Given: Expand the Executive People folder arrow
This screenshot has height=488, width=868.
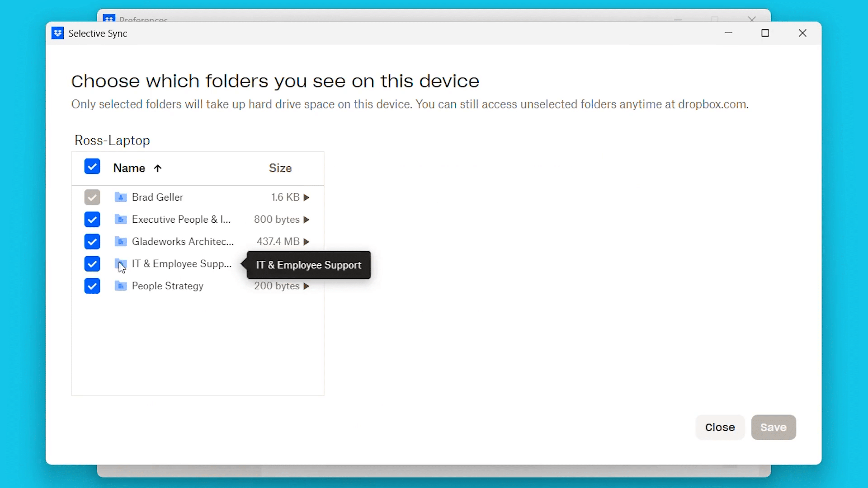Looking at the screenshot, I should 307,220.
